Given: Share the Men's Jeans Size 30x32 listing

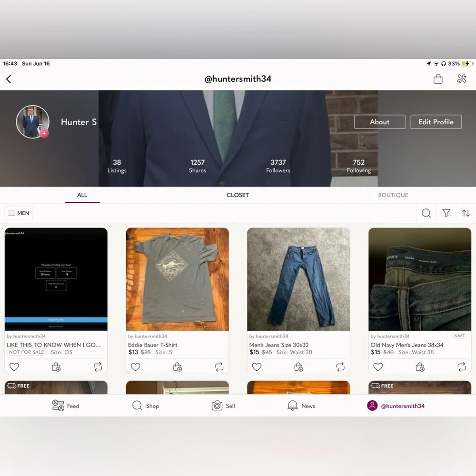Looking at the screenshot, I should click(340, 367).
